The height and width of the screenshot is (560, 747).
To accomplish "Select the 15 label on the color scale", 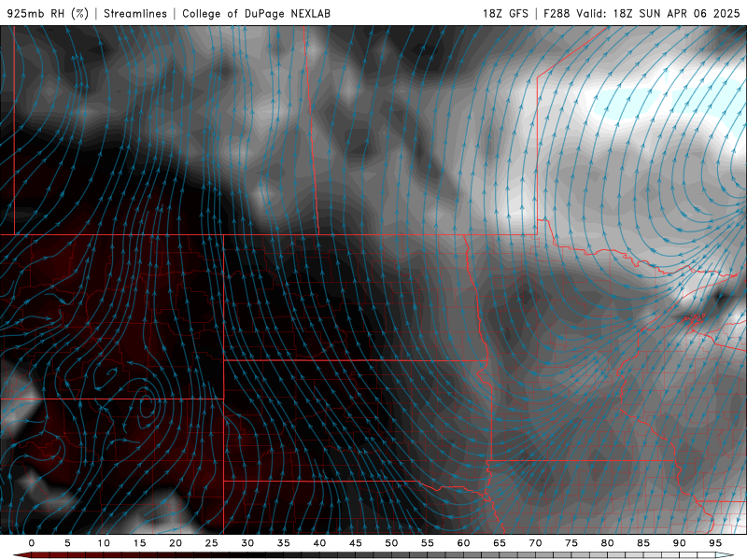I will click(x=139, y=543).
